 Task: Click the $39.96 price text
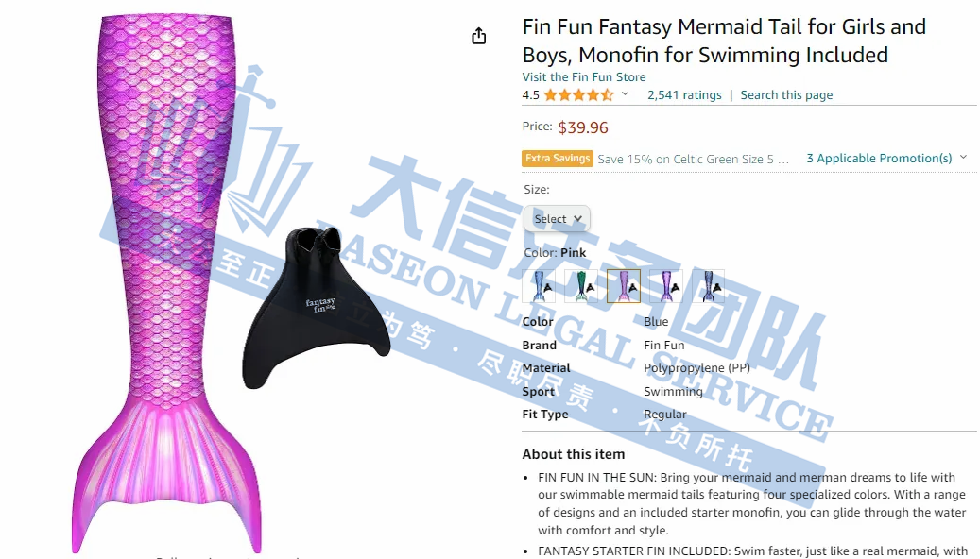click(x=583, y=127)
